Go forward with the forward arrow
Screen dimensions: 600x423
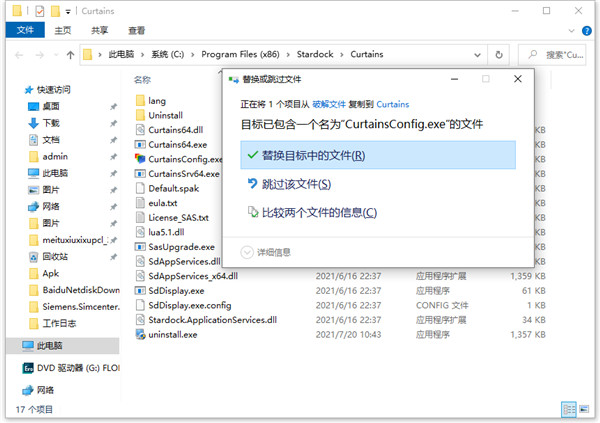(x=39, y=55)
